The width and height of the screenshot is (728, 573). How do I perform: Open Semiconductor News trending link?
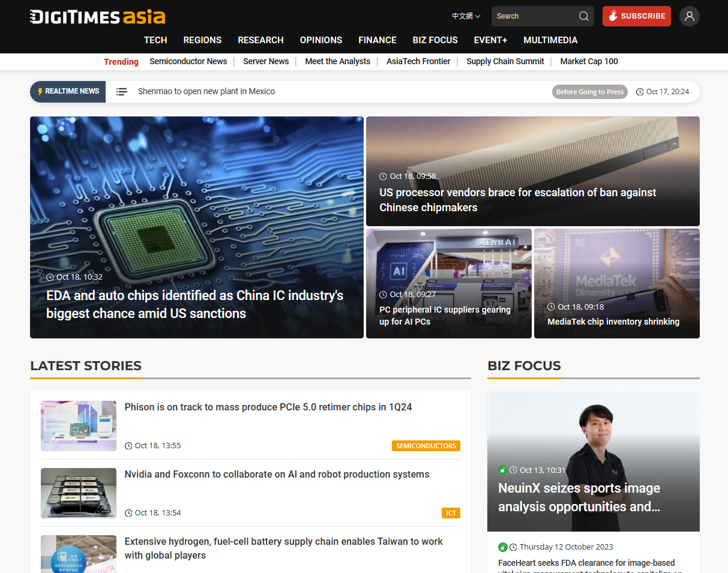pos(188,61)
